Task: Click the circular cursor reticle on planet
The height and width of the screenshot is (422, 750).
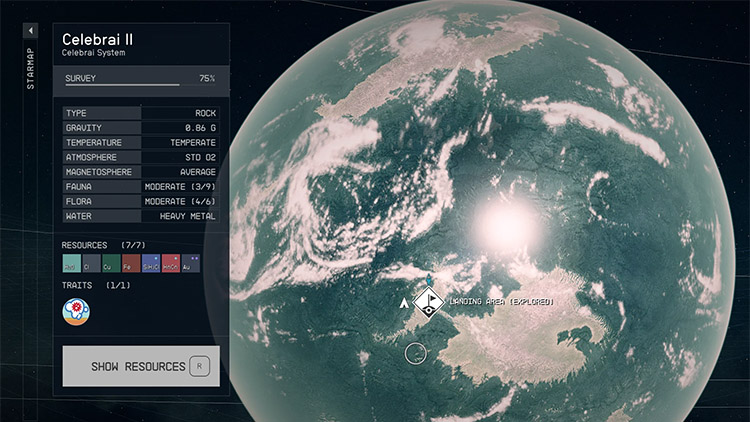Action: click(416, 352)
